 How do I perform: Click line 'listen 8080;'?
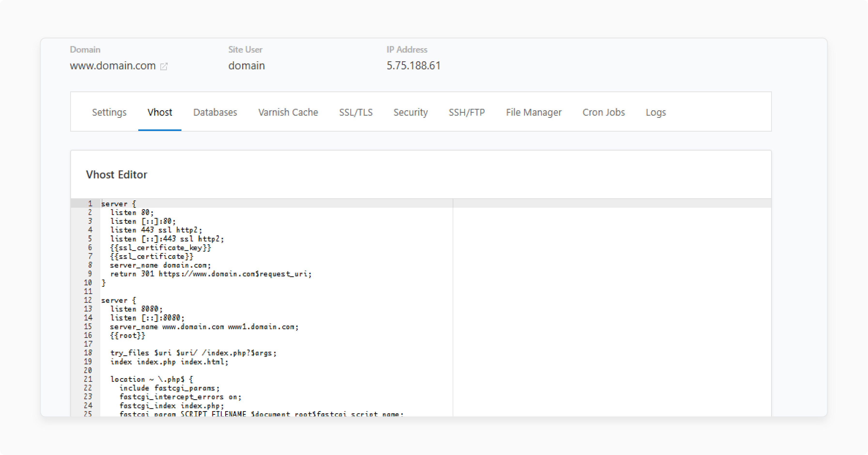click(x=136, y=309)
